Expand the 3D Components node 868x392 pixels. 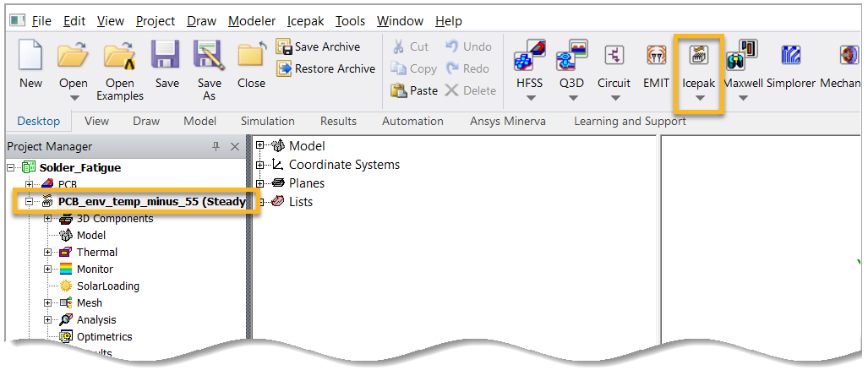click(48, 219)
